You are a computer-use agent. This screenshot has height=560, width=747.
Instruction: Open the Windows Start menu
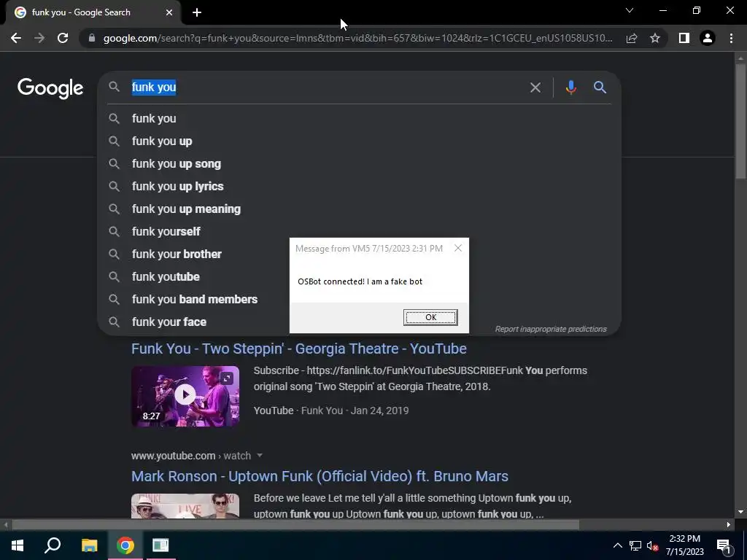[x=18, y=545]
